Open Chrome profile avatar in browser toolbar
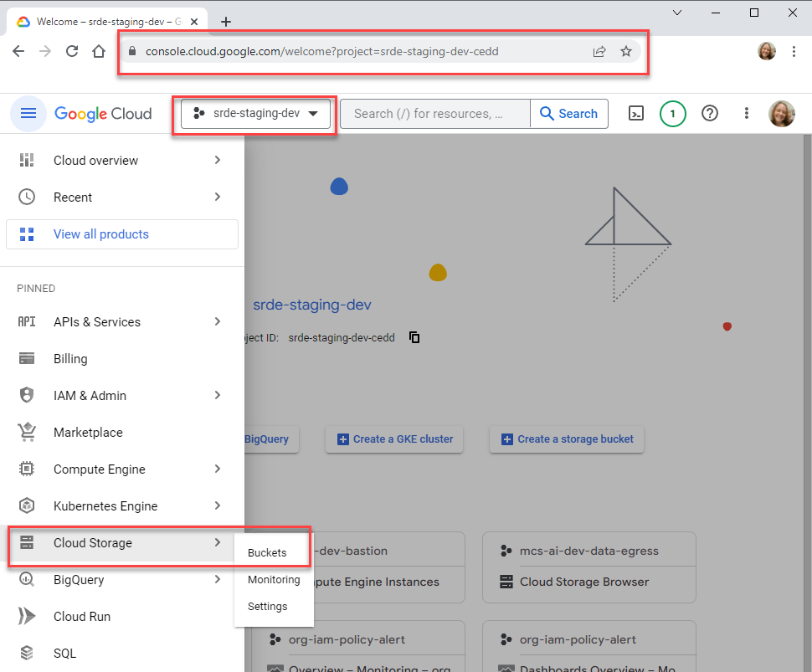Screen dimensions: 812x672 [x=767, y=51]
